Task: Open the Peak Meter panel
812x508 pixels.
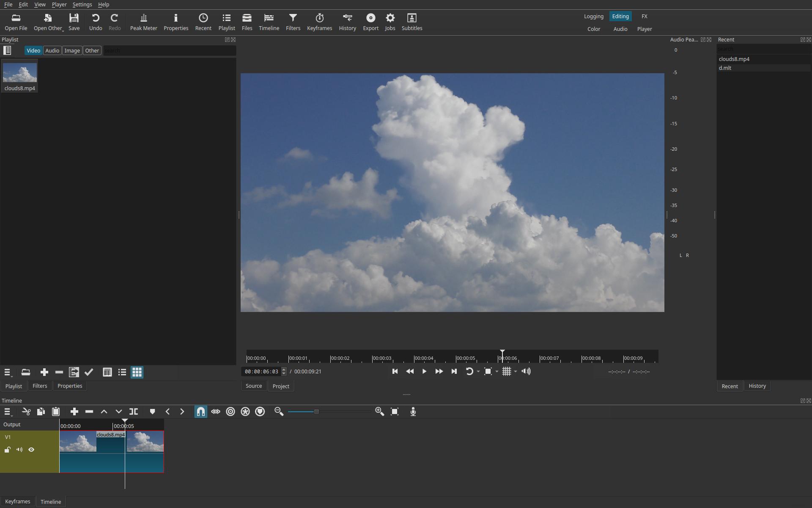Action: point(143,22)
